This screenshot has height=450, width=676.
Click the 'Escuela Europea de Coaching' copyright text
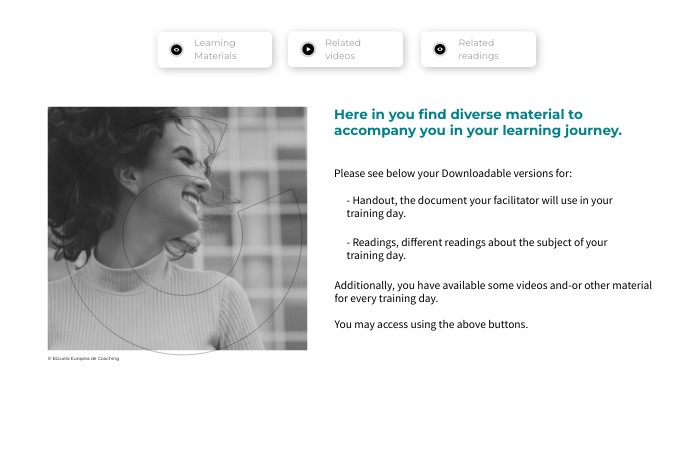[x=83, y=358]
